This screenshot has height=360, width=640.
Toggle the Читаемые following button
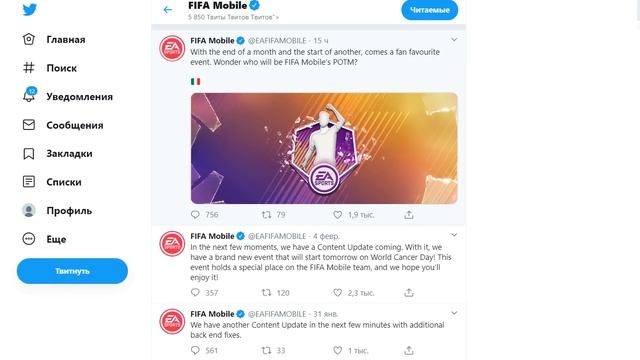(x=429, y=10)
